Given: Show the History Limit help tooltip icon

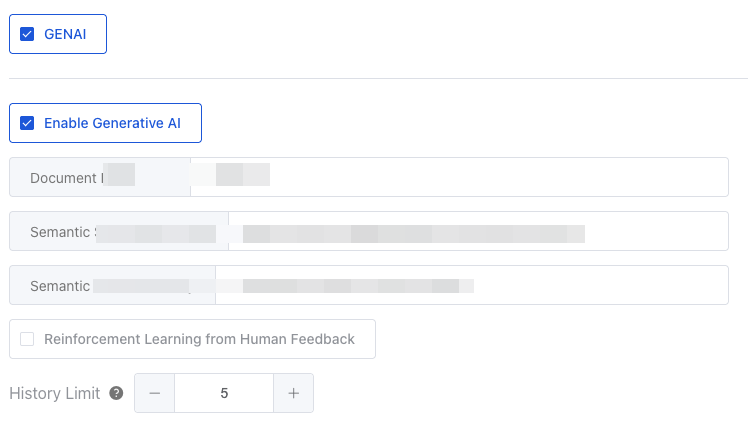Looking at the screenshot, I should tap(116, 394).
